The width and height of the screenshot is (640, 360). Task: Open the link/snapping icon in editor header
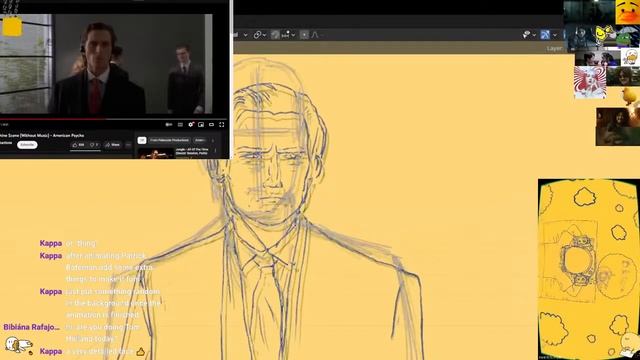[257, 35]
